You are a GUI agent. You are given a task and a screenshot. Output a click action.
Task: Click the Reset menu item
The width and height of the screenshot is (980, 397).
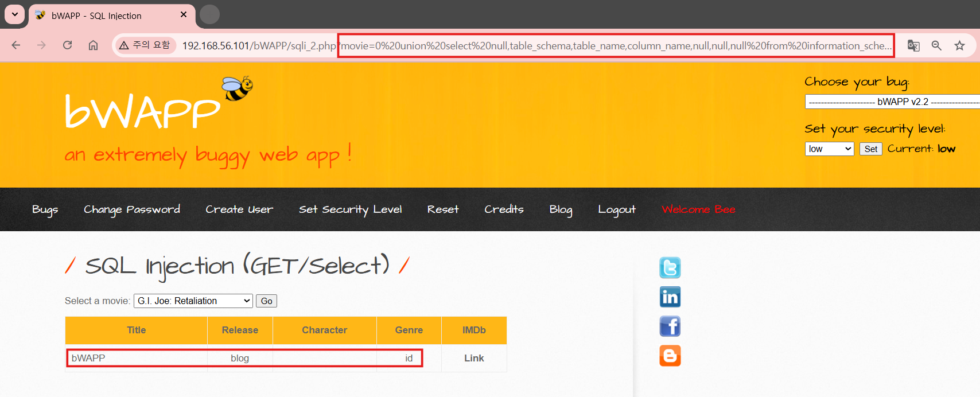click(x=443, y=209)
